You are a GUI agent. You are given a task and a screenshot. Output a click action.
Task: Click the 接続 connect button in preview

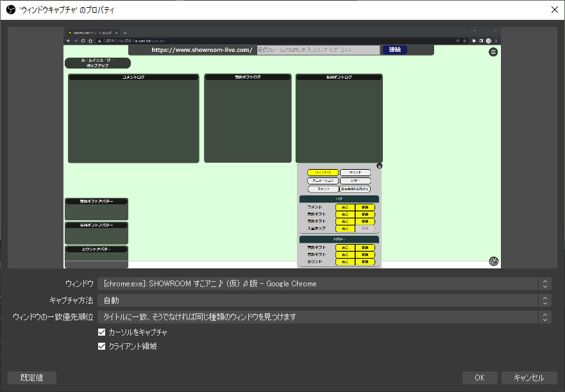click(395, 50)
